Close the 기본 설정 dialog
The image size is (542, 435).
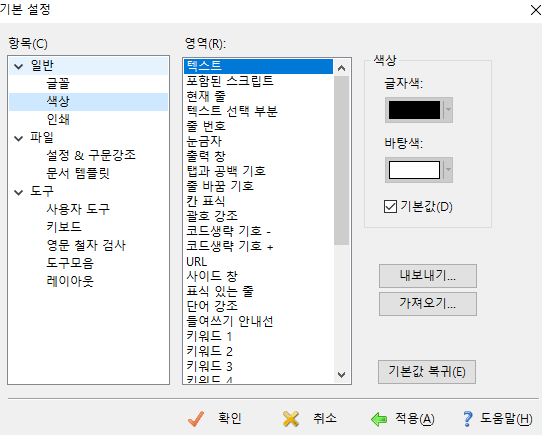[535, 10]
